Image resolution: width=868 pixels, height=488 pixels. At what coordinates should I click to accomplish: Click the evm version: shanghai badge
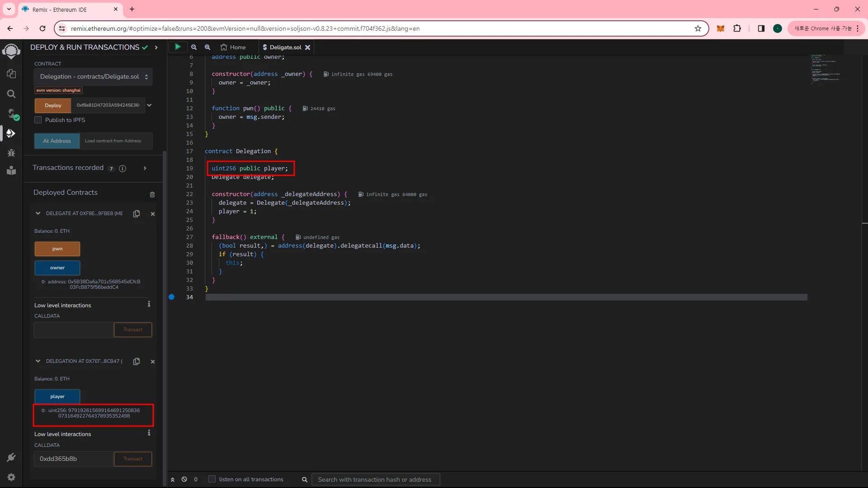click(x=59, y=90)
